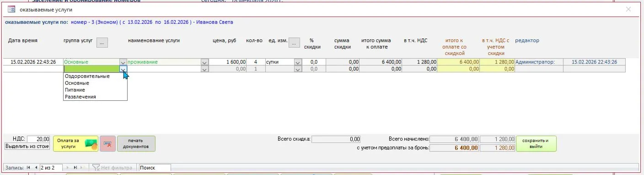Click печать документов button
The image size is (644, 175).
pyautogui.click(x=136, y=143)
